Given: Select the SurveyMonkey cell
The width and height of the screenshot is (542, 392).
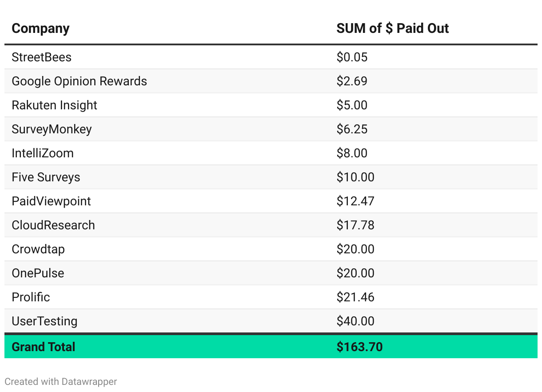Looking at the screenshot, I should tap(52, 129).
